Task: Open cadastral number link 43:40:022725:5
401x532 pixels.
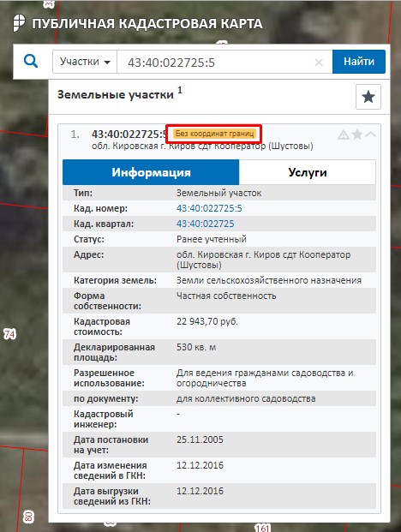Action: pyautogui.click(x=209, y=208)
